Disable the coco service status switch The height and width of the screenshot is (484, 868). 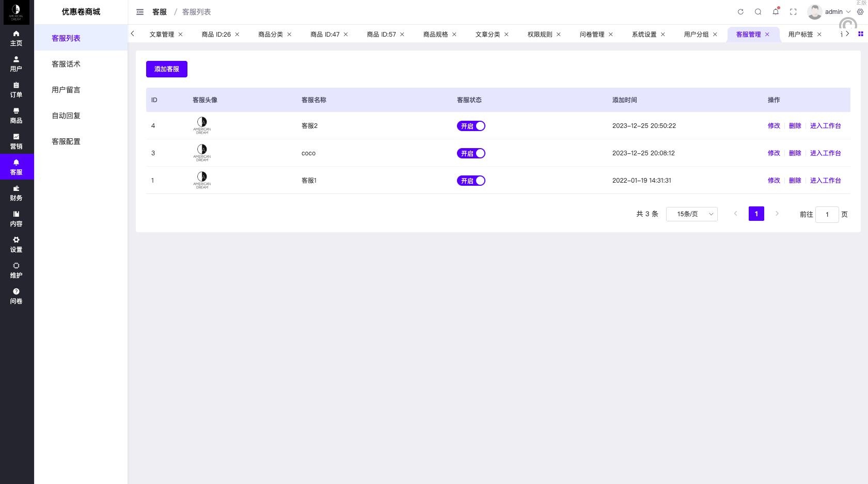pos(471,153)
